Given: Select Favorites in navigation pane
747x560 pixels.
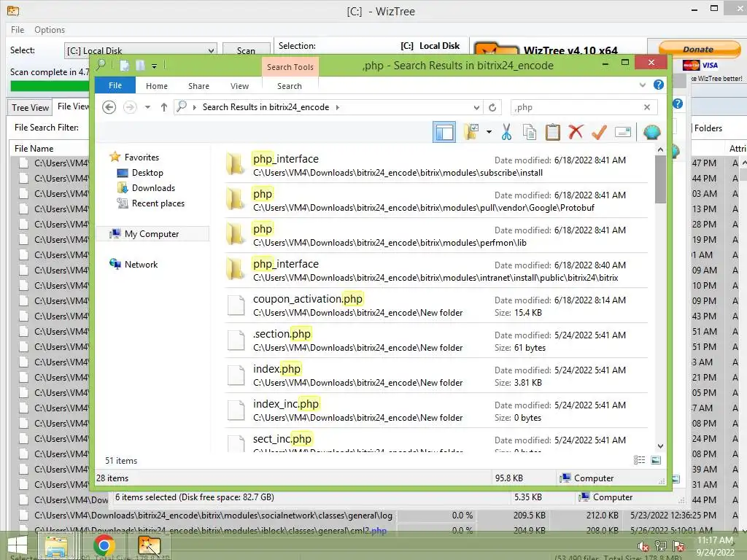Looking at the screenshot, I should tap(142, 157).
